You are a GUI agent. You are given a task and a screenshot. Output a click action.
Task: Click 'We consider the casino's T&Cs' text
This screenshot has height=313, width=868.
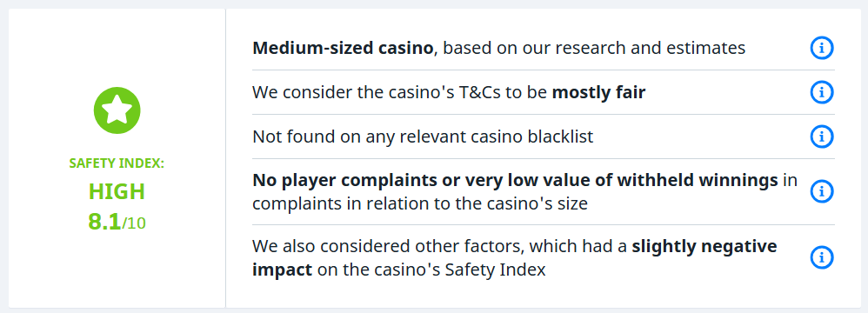(x=377, y=92)
